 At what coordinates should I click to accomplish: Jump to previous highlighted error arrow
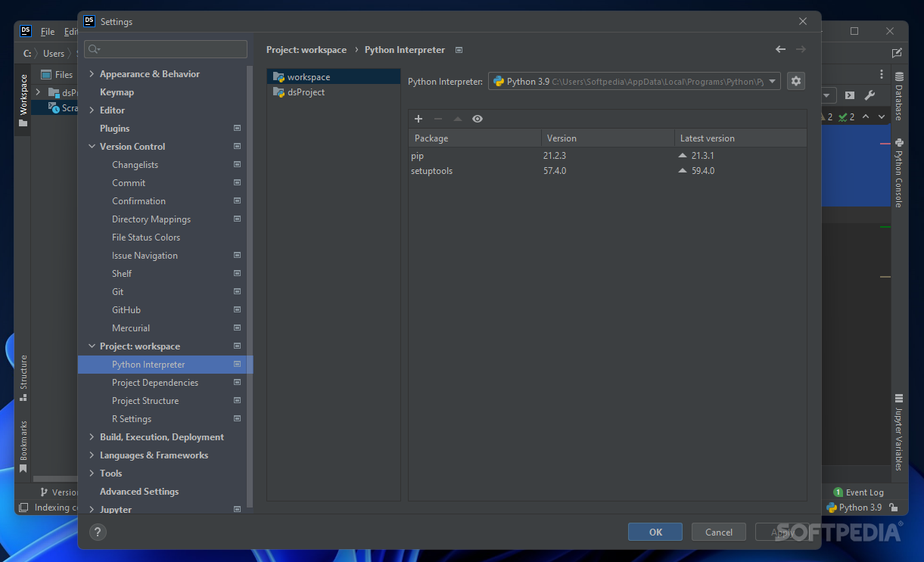click(866, 116)
